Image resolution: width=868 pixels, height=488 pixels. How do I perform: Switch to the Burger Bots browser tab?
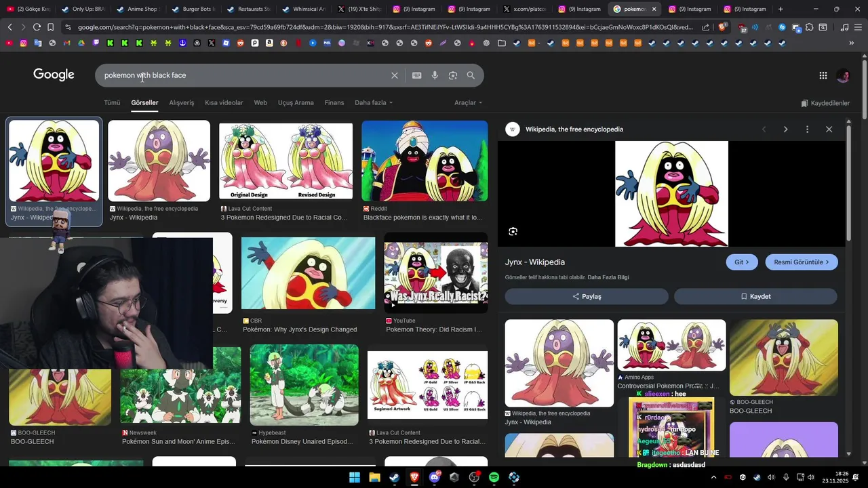tap(193, 9)
